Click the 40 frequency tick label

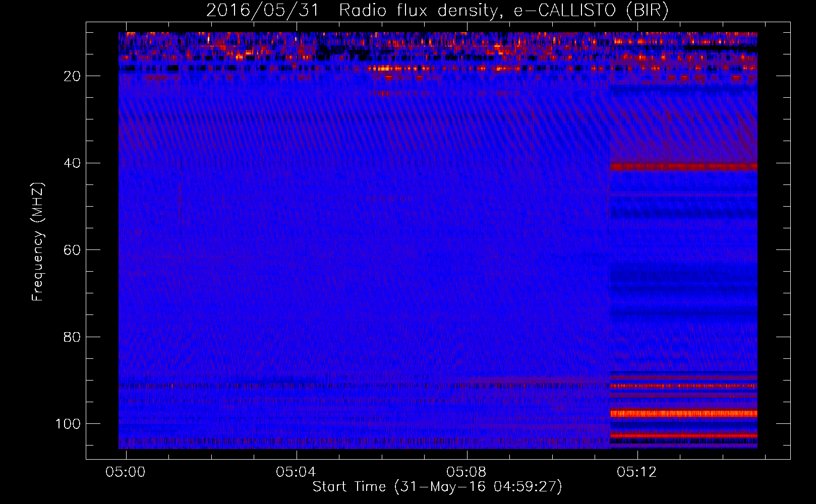pyautogui.click(x=72, y=163)
